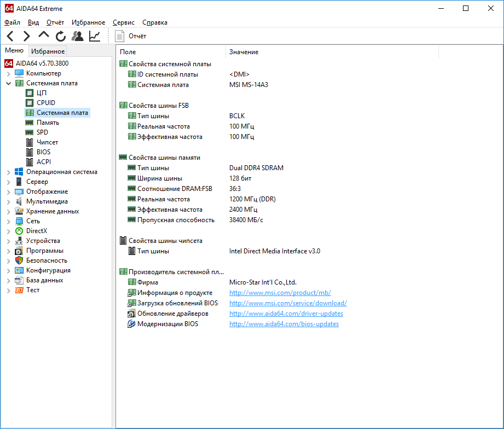Open the Вид menu
This screenshot has height=429, width=504.
click(x=33, y=22)
